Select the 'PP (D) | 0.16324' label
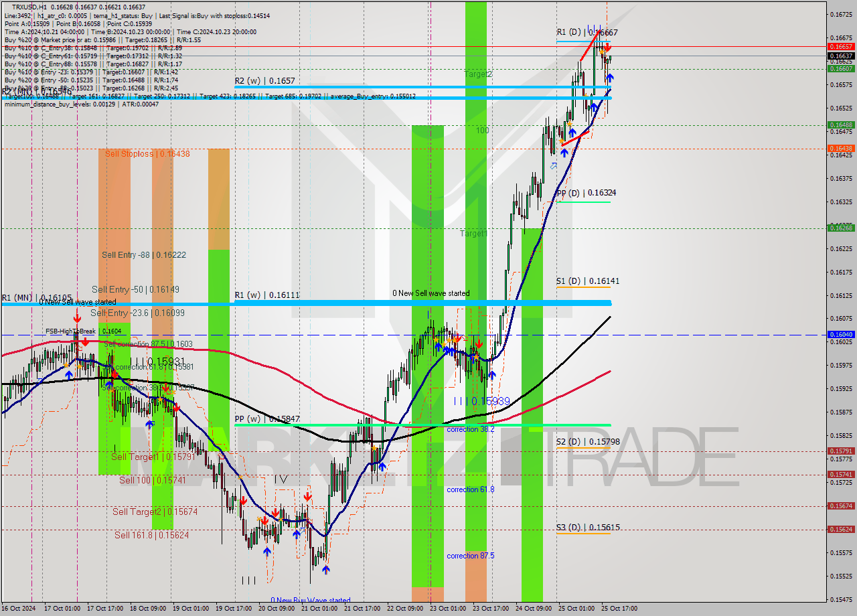The width and height of the screenshot is (857, 616). click(x=587, y=193)
